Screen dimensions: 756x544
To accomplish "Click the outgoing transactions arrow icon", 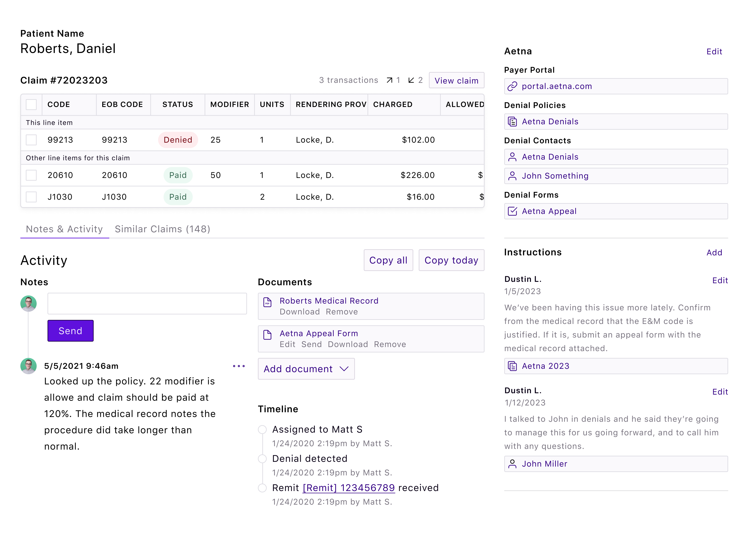I will click(x=389, y=80).
